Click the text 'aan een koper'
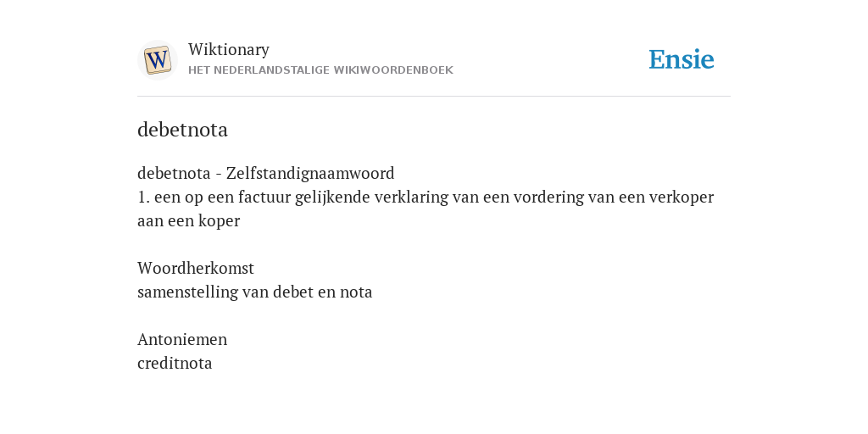Screen dimensions: 868x434 189,221
